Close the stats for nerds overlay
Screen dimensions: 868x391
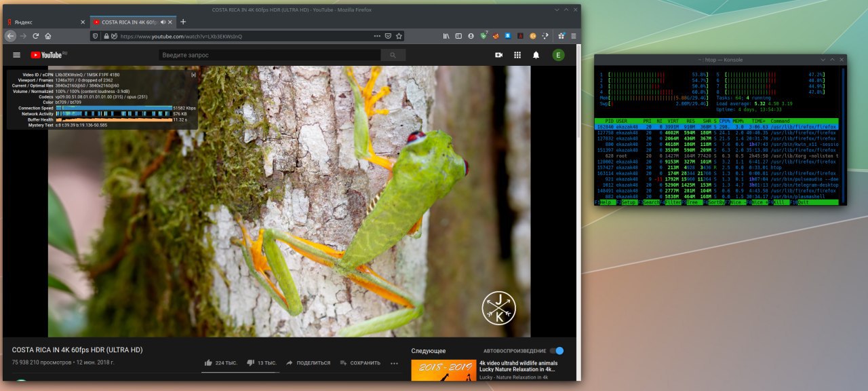point(193,75)
